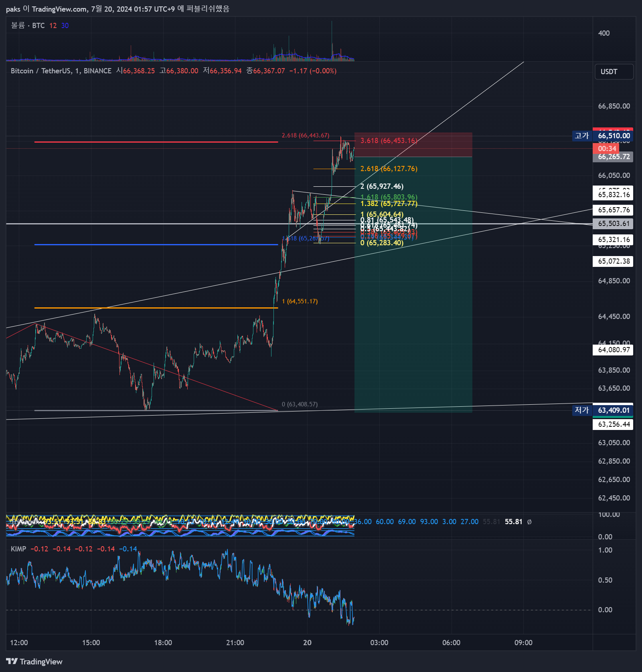Click the 400 volume scale label
Viewport: 642px width, 672px height.
pyautogui.click(x=604, y=33)
